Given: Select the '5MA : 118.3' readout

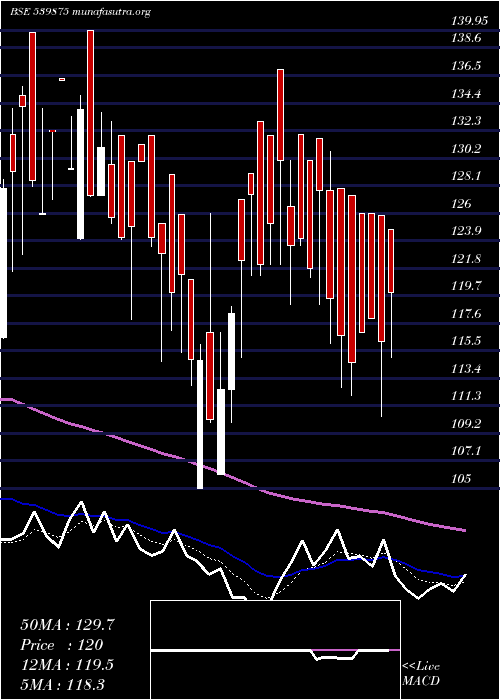Looking at the screenshot, I should click(x=62, y=684).
